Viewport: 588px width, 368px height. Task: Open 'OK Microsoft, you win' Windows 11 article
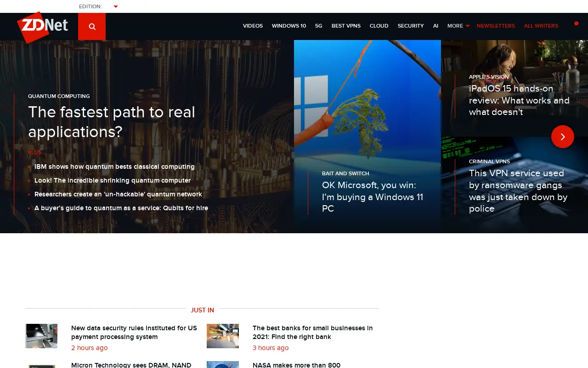[x=373, y=197]
